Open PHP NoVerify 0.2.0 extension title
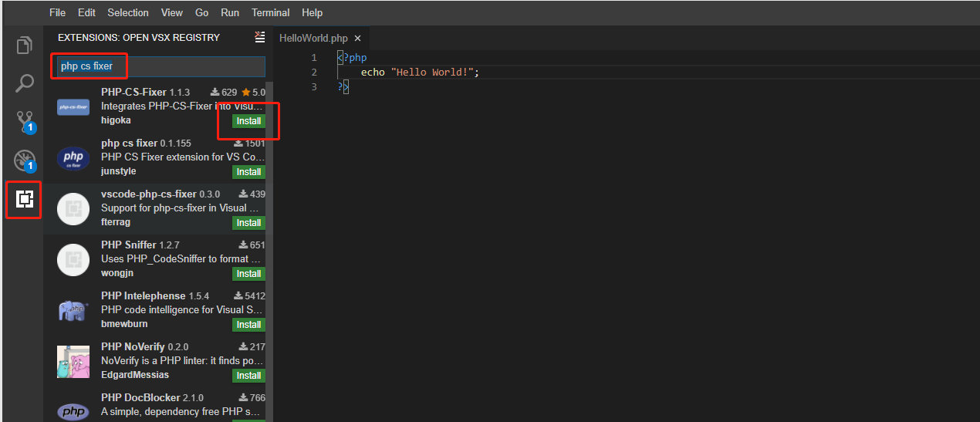 point(134,346)
